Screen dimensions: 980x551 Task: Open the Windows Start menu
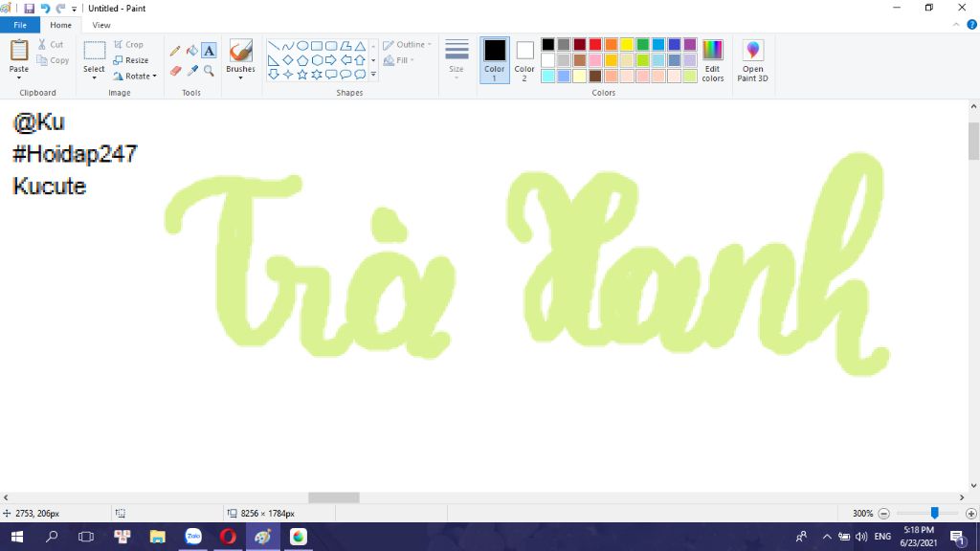coord(17,537)
